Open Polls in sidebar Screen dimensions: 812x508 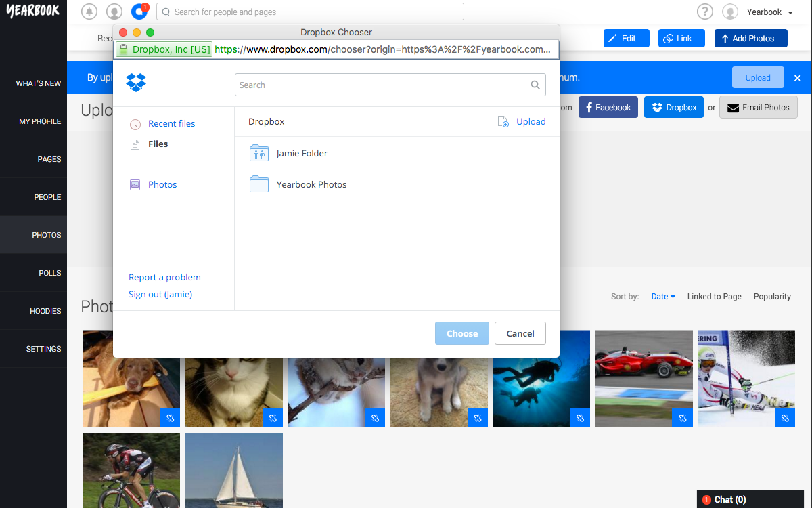tap(33, 273)
